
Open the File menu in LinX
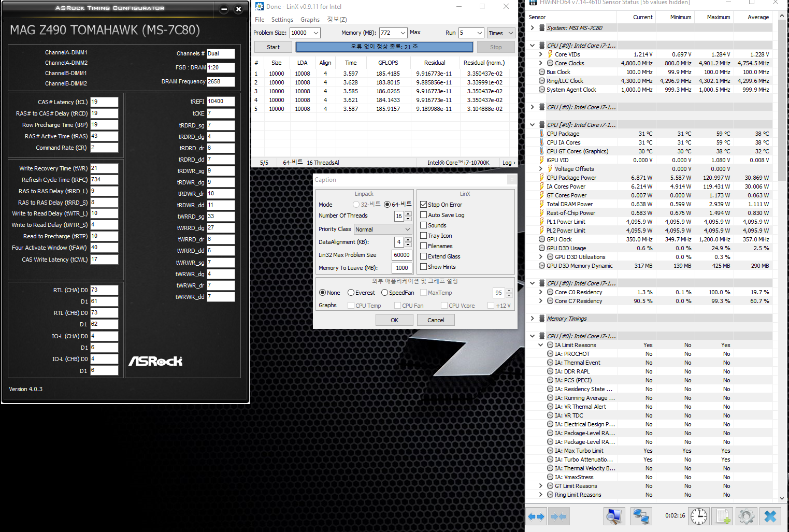[260, 20]
